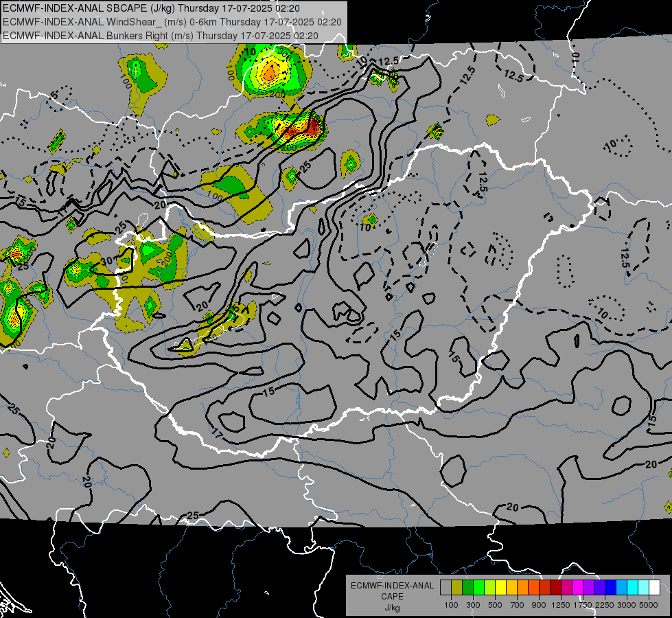The image size is (672, 618).
Task: Click the 3000 legend value
Action: pyautogui.click(x=627, y=605)
